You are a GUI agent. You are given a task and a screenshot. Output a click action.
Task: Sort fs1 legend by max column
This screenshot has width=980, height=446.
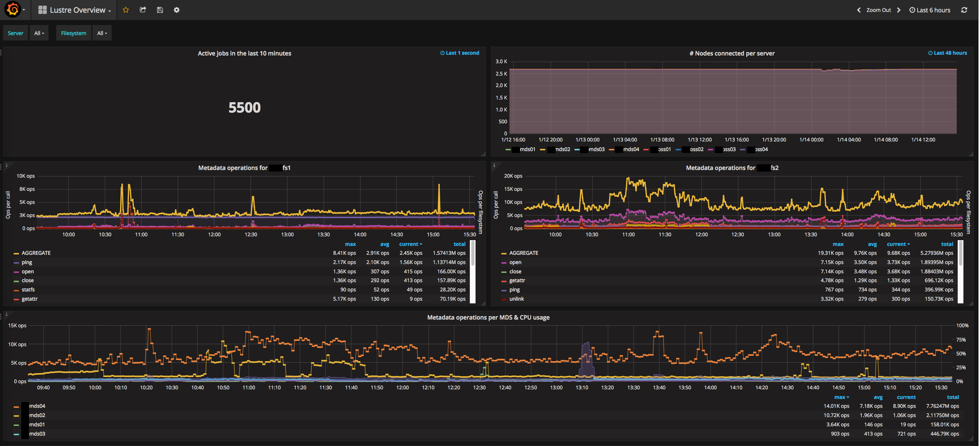(x=350, y=244)
